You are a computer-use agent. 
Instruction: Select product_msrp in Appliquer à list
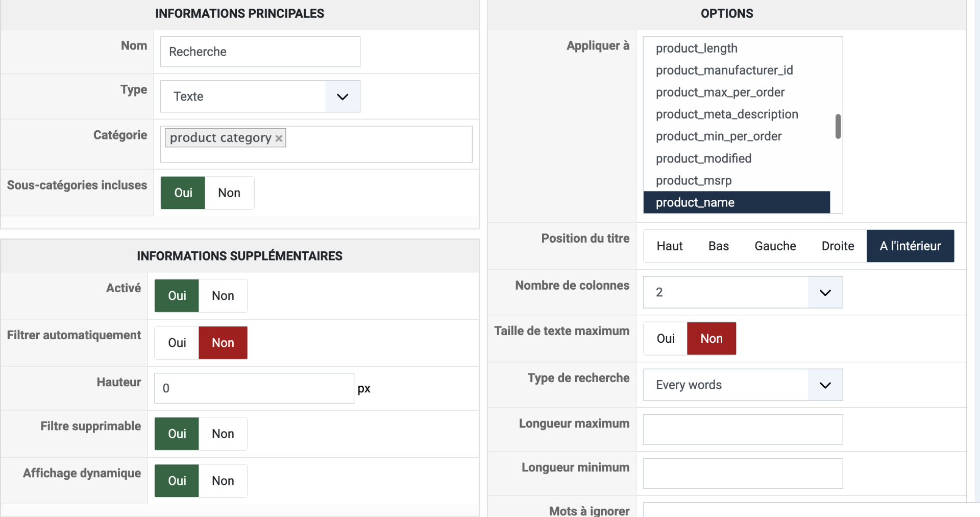coord(694,181)
